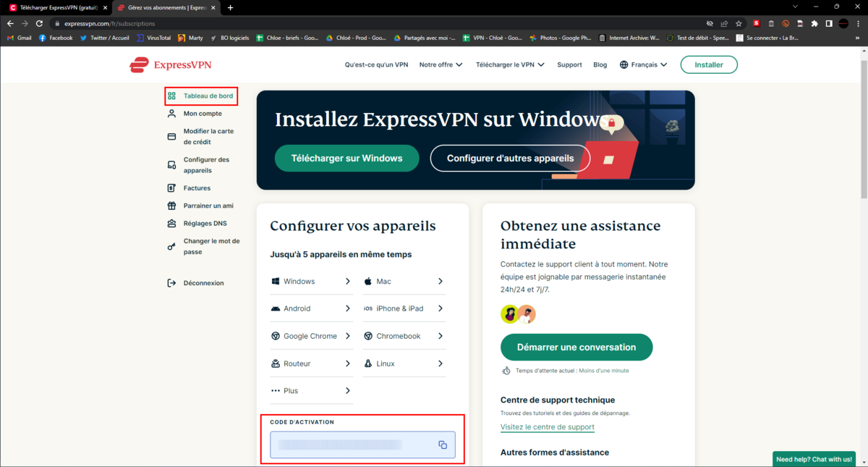Click the key icon for Changer le mot de passe
This screenshot has height=467, width=868.
pos(171,247)
